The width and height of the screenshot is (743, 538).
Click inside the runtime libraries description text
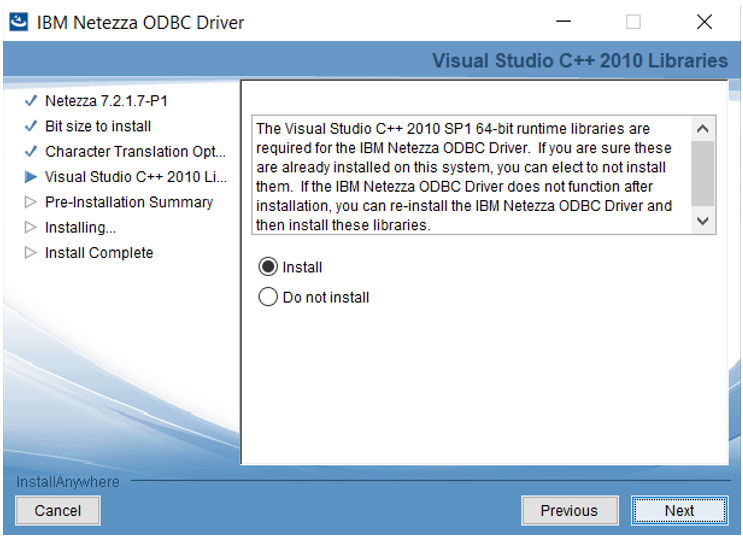[464, 176]
